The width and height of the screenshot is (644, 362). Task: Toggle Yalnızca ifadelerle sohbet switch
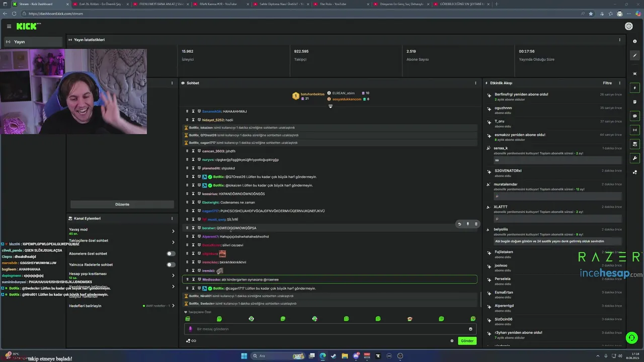pos(171,264)
